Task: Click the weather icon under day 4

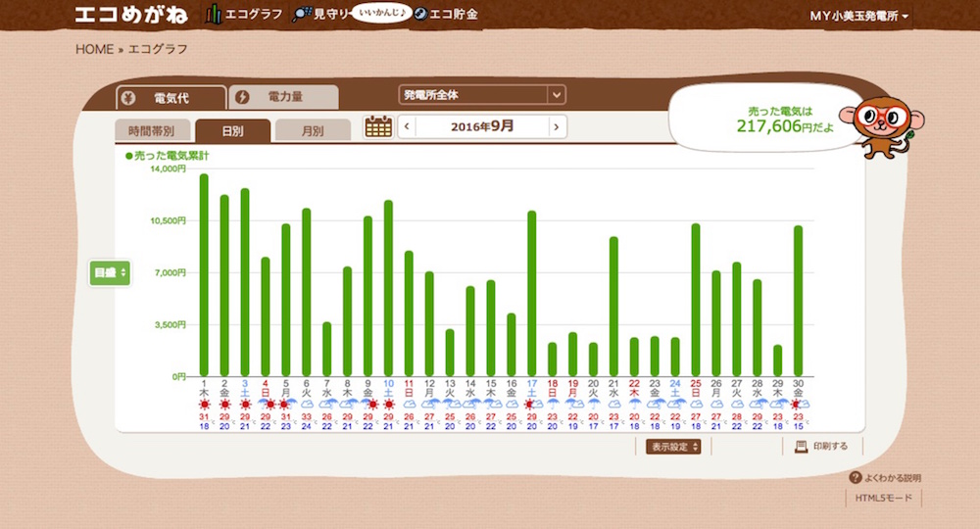Action: [267, 405]
